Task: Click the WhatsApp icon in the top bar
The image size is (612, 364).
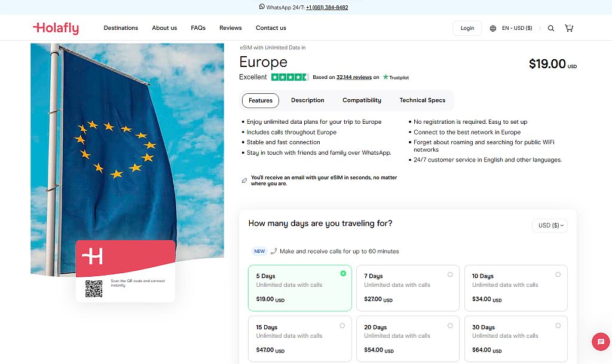Action: click(x=262, y=7)
